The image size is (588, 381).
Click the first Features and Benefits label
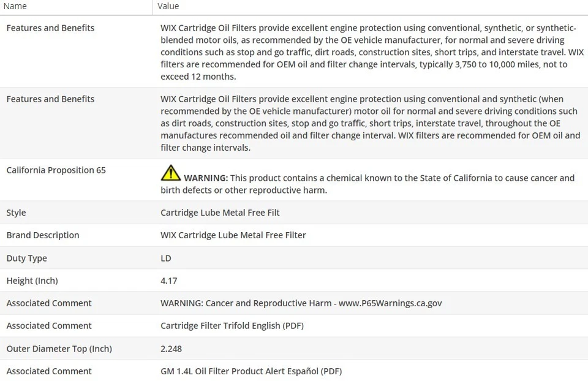pyautogui.click(x=50, y=28)
